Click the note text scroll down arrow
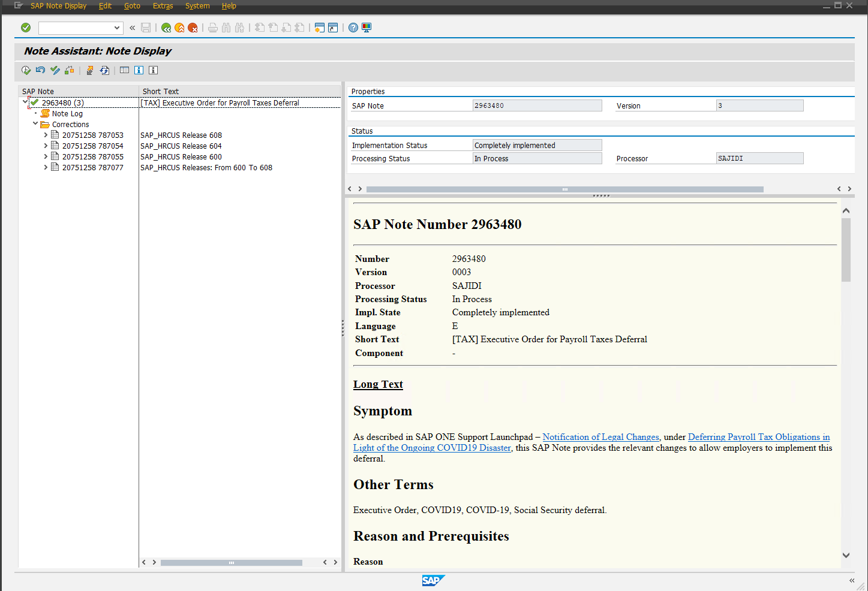Screen dimensions: 868x591 click(846, 555)
